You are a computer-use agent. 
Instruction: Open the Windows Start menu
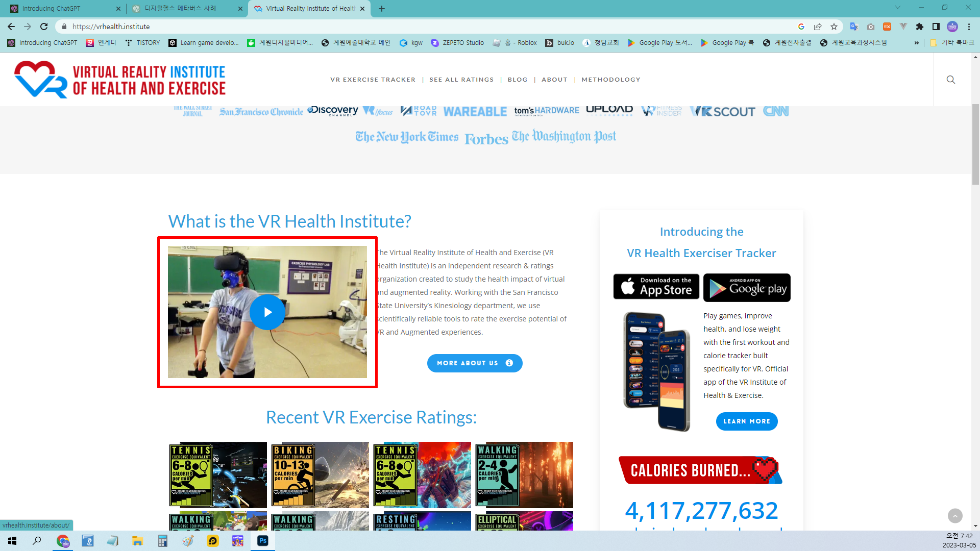pyautogui.click(x=12, y=541)
